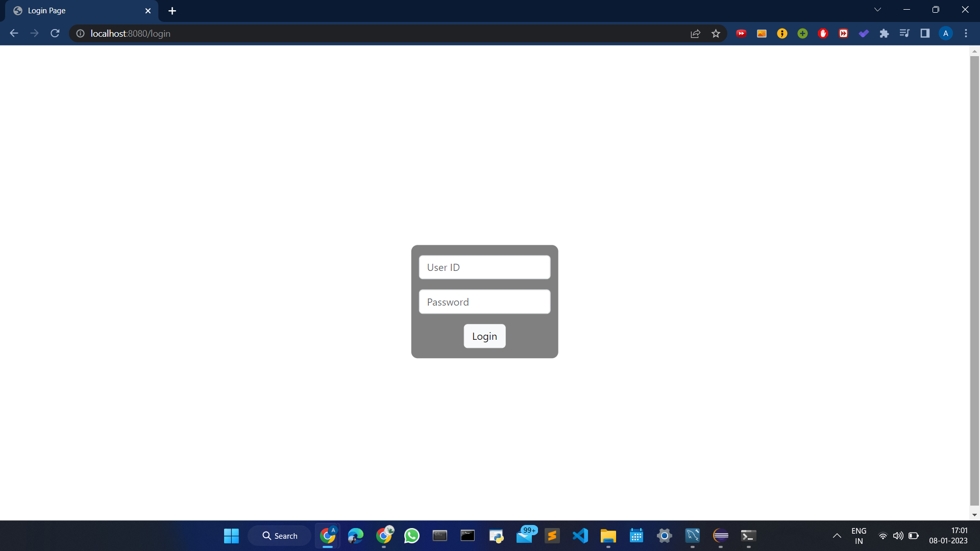The height and width of the screenshot is (551, 980).
Task: Click the ENG IN language indicator
Action: click(x=859, y=536)
